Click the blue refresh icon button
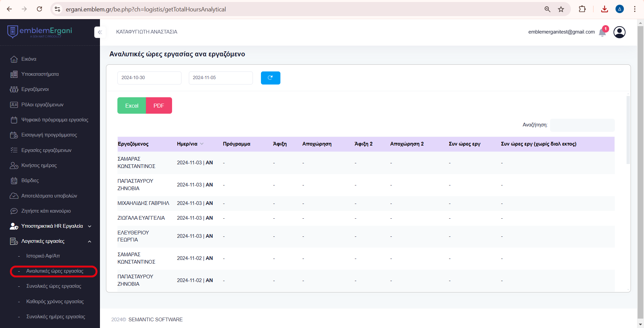Screen dimensions: 644x328 [x=270, y=78]
